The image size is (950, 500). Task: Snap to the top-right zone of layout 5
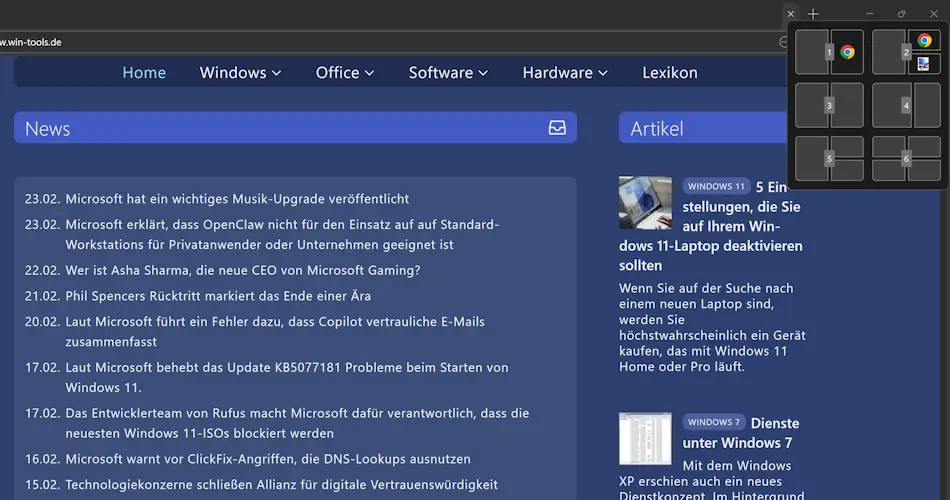847,147
